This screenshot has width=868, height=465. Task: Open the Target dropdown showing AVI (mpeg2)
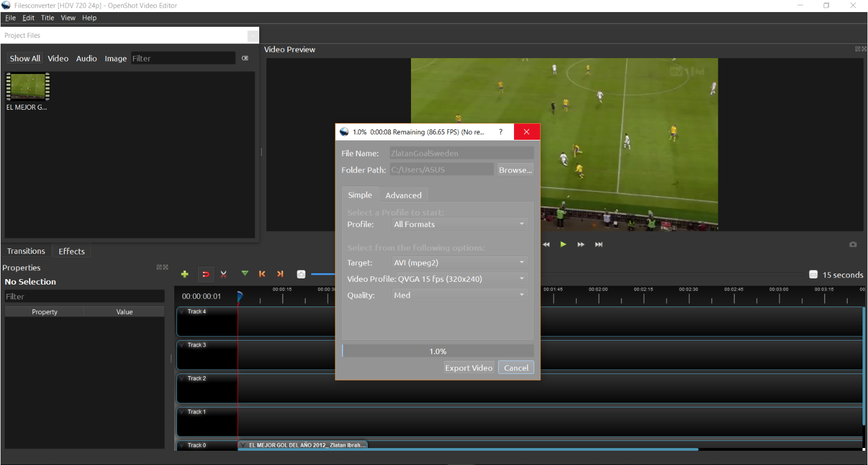[x=460, y=263]
